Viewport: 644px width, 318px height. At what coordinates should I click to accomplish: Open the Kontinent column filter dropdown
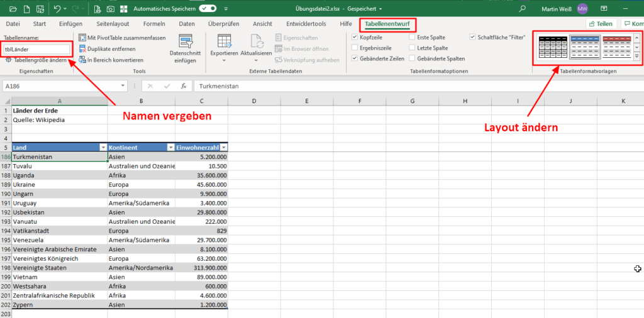(170, 147)
